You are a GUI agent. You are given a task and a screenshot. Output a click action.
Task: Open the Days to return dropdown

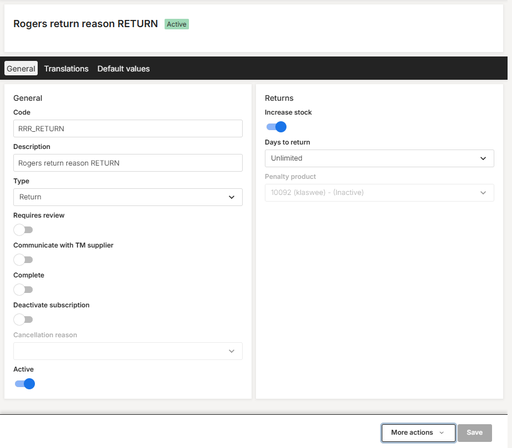pyautogui.click(x=379, y=158)
